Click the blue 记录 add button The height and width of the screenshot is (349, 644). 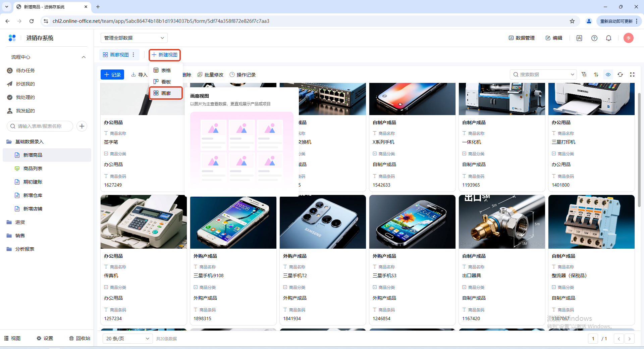tap(112, 74)
